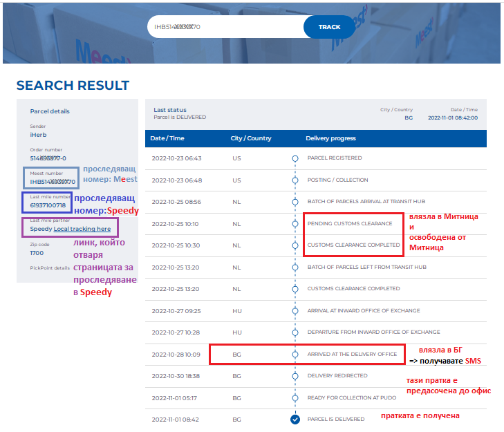Click the TRACK button
Image resolution: width=504 pixels, height=432 pixels.
coord(329,27)
